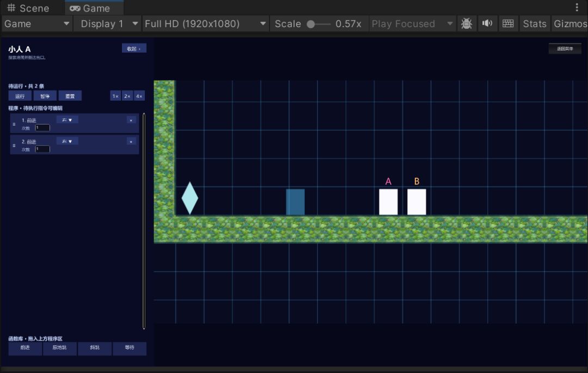
Task: Click the drag handle of command 1
Action: click(14, 124)
